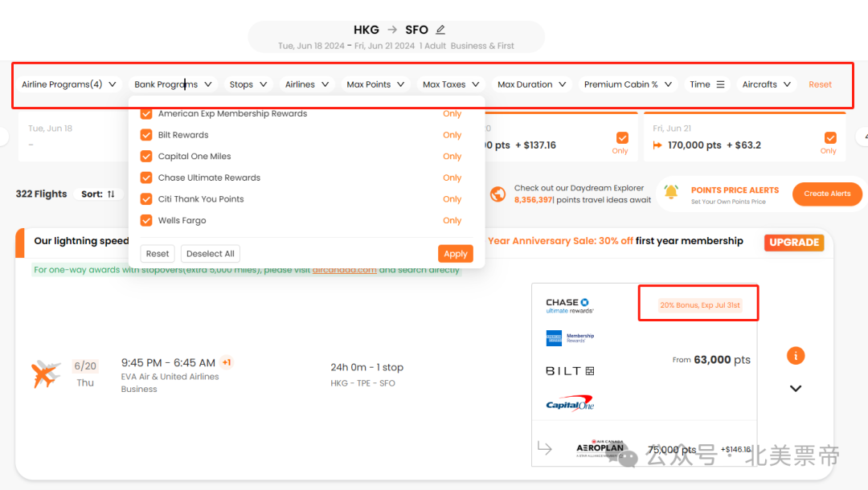868x490 pixels.
Task: Click the gray return arrow beside Aeroplan
Action: tap(545, 448)
